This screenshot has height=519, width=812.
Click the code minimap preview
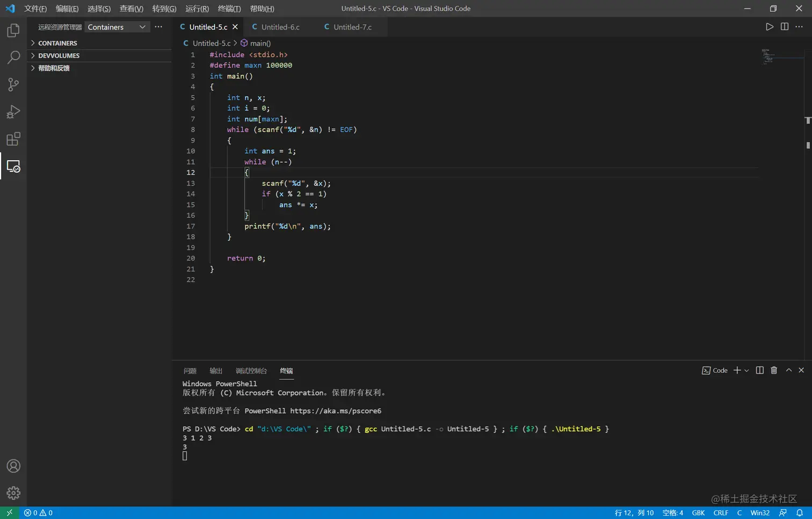[x=769, y=56]
